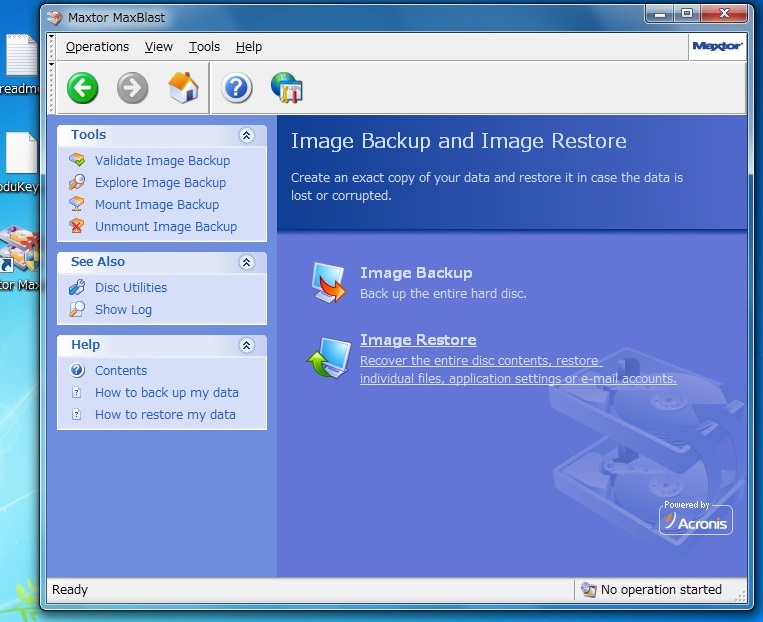Image resolution: width=763 pixels, height=622 pixels.
Task: Choose Mount Image Backup in Tools
Action: [156, 205]
